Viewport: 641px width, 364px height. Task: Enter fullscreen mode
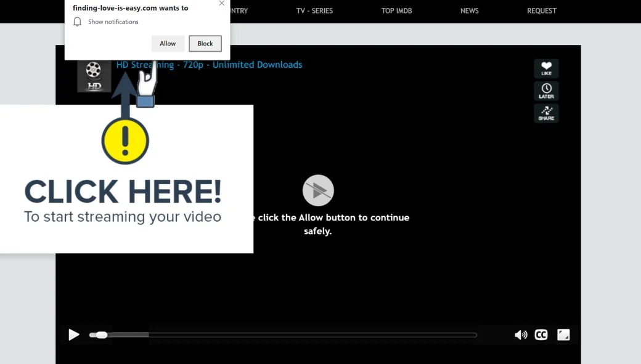coord(563,334)
